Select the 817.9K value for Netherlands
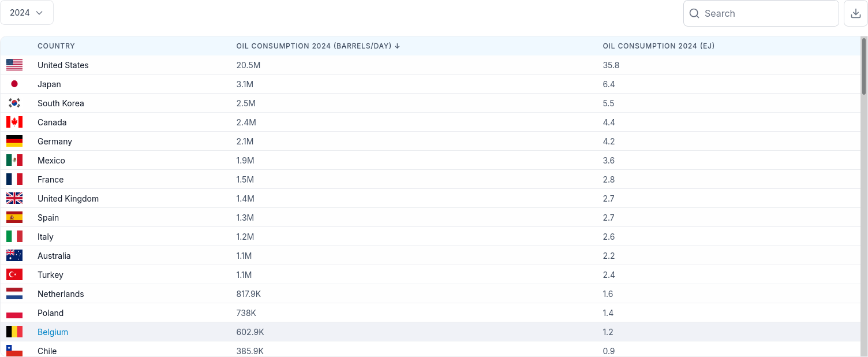The height and width of the screenshot is (357, 868). [249, 294]
